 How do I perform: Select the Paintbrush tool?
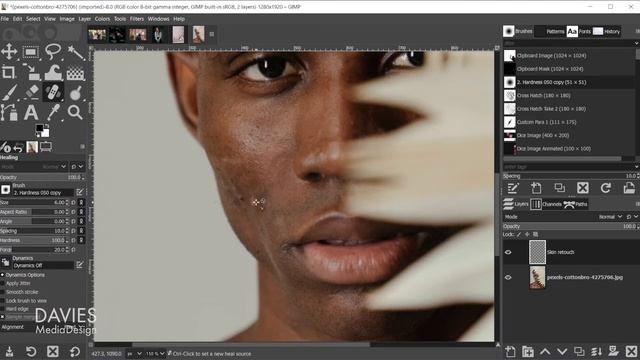(x=9, y=92)
